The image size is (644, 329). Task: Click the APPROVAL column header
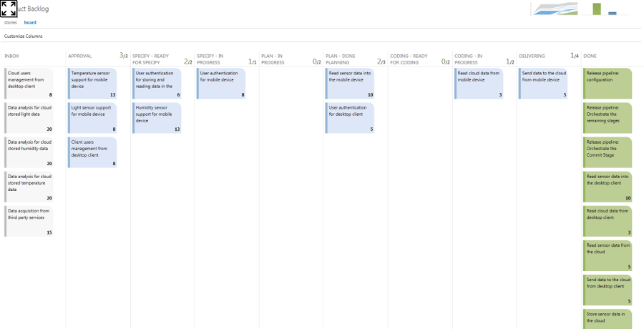[x=79, y=56]
